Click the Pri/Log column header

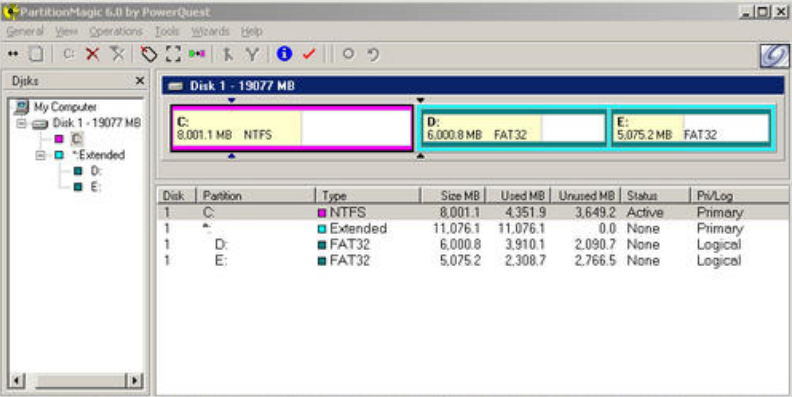[x=739, y=195]
